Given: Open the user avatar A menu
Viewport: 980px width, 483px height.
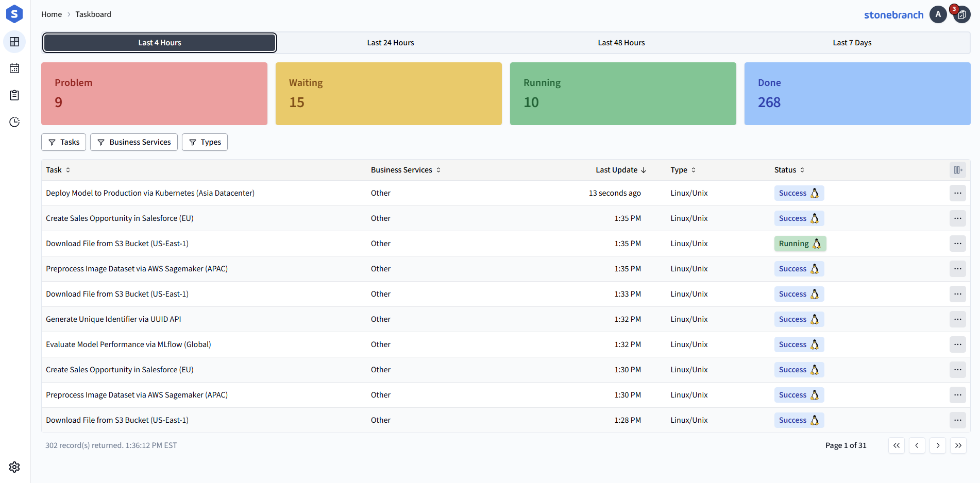Looking at the screenshot, I should (x=938, y=14).
